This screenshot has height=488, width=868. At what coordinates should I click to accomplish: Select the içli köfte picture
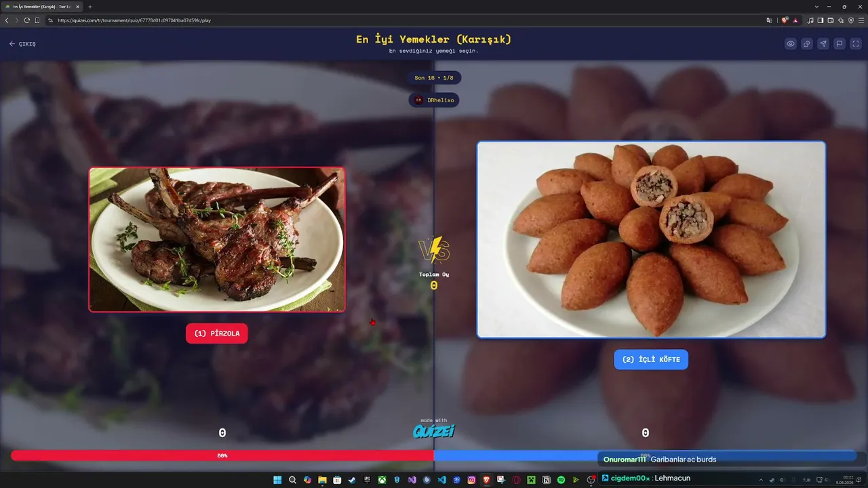(x=651, y=239)
